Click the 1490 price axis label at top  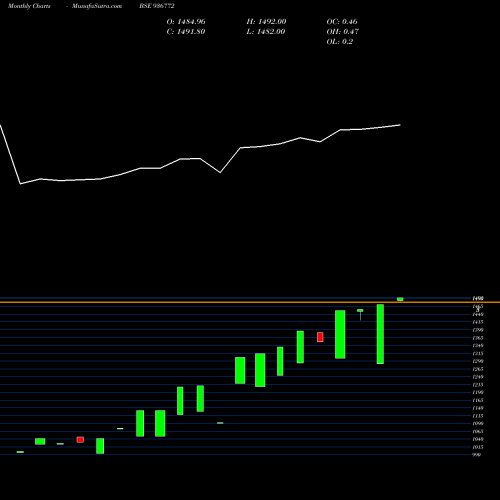pyautogui.click(x=478, y=298)
